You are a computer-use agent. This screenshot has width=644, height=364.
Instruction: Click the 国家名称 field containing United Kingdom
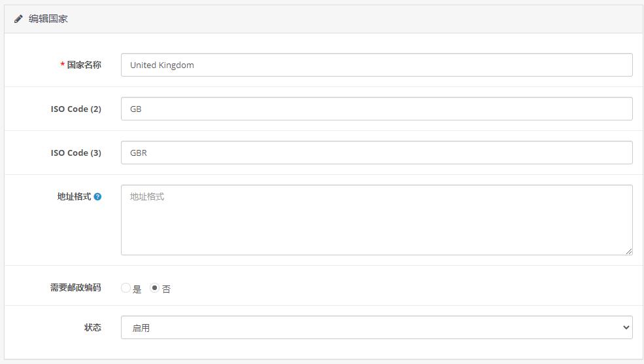pos(376,65)
